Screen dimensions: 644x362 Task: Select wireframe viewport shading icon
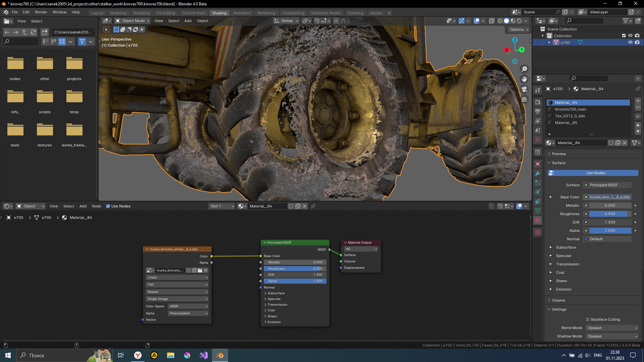click(500, 21)
